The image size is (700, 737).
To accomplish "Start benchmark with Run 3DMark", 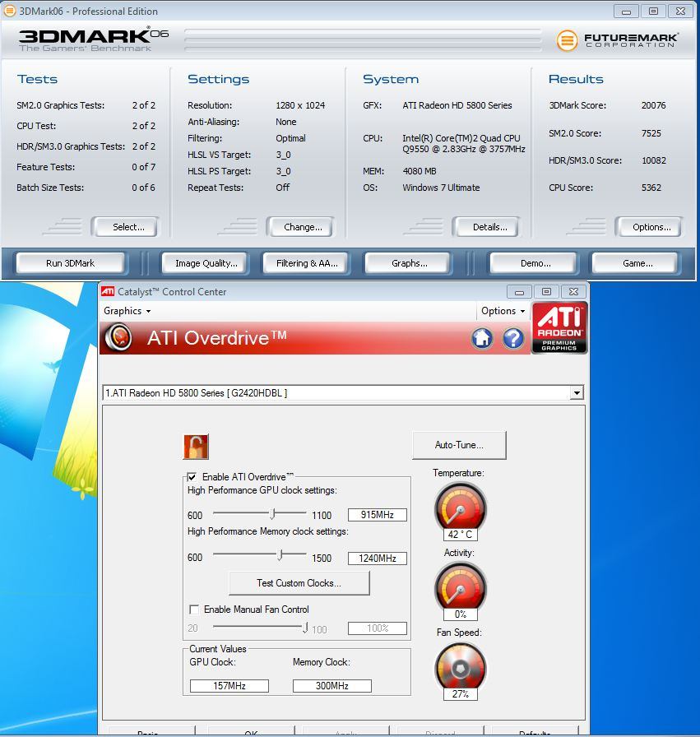I will pyautogui.click(x=71, y=263).
